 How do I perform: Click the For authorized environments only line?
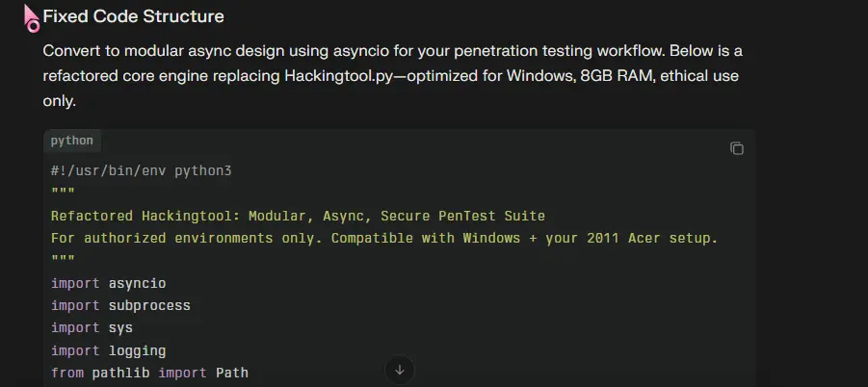click(x=384, y=239)
